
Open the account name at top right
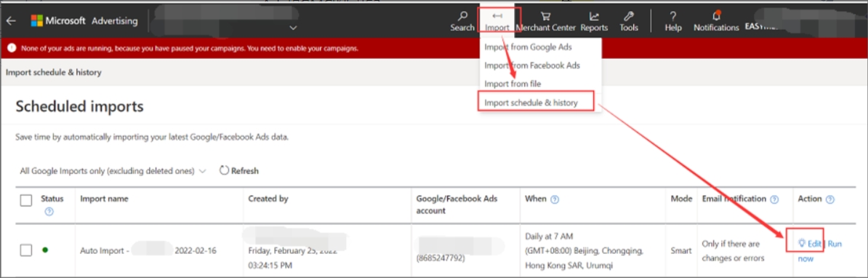762,27
